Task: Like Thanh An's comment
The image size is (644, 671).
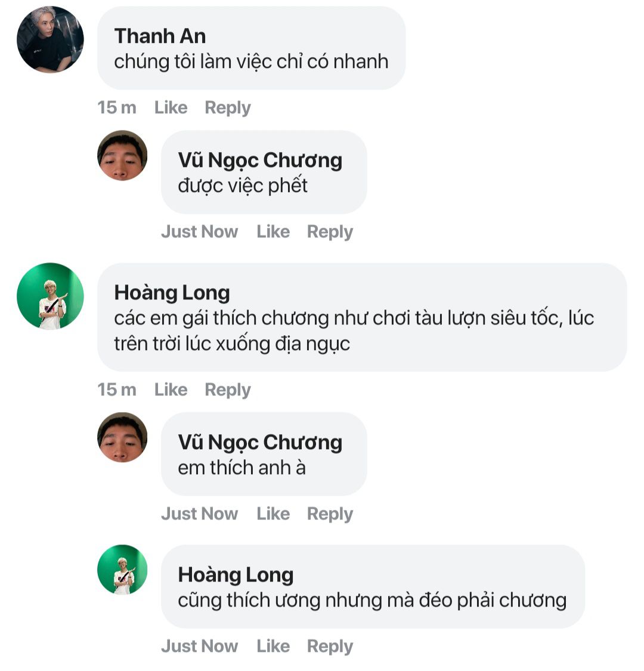Action: pos(171,107)
